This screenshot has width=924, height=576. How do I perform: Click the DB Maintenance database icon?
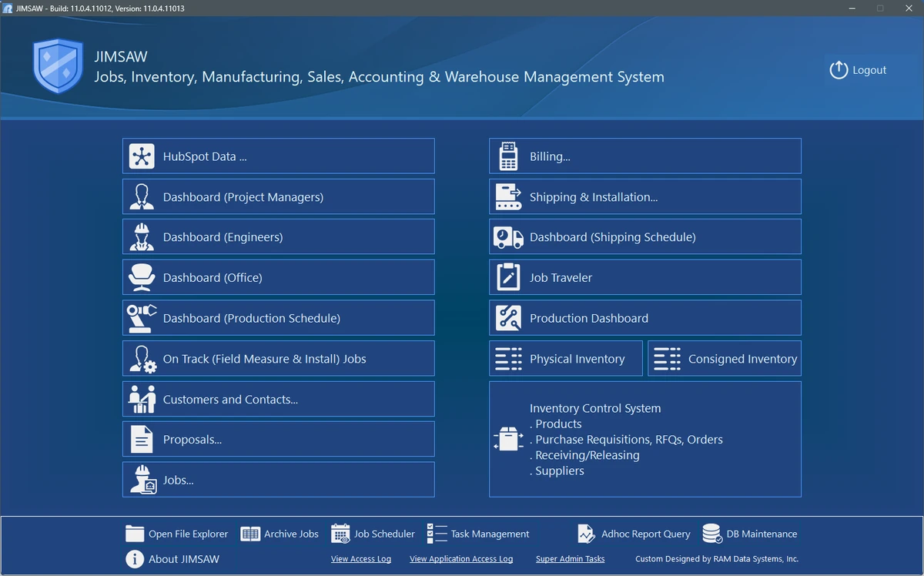tap(712, 534)
